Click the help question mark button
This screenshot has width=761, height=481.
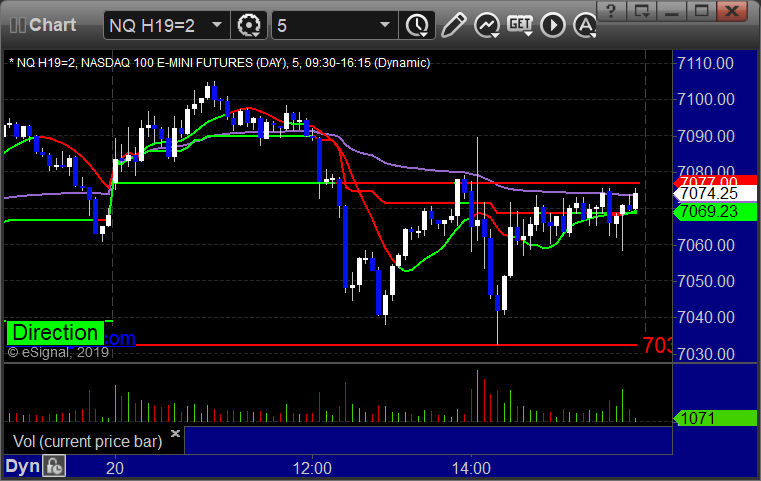tap(612, 10)
